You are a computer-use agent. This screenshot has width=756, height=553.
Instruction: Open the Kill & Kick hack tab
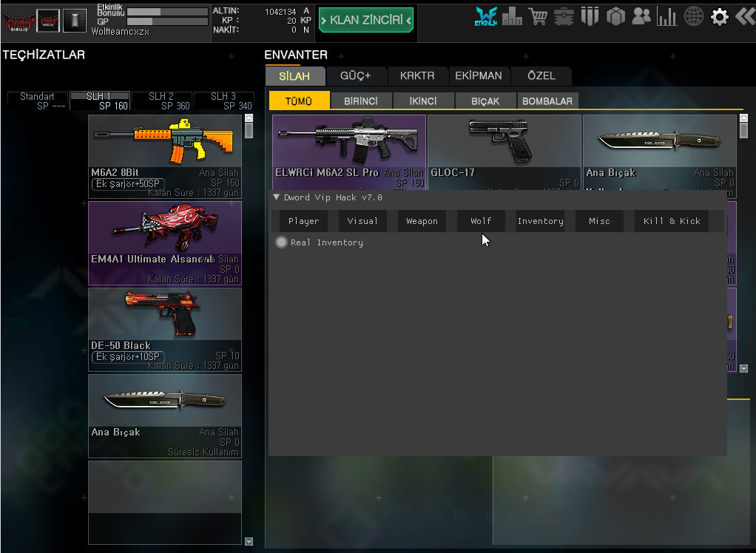672,221
